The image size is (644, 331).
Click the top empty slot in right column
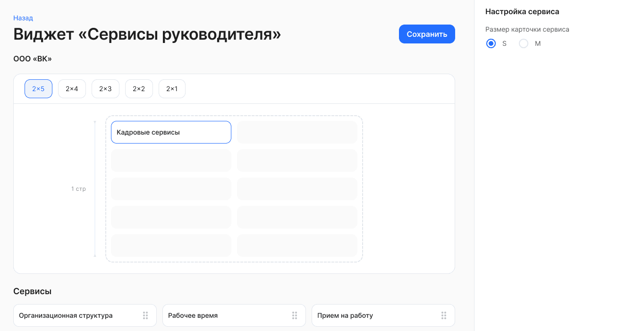pos(297,132)
